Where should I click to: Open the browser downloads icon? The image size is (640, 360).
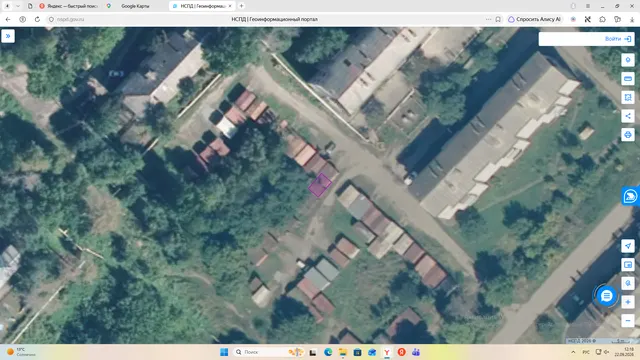[x=632, y=19]
